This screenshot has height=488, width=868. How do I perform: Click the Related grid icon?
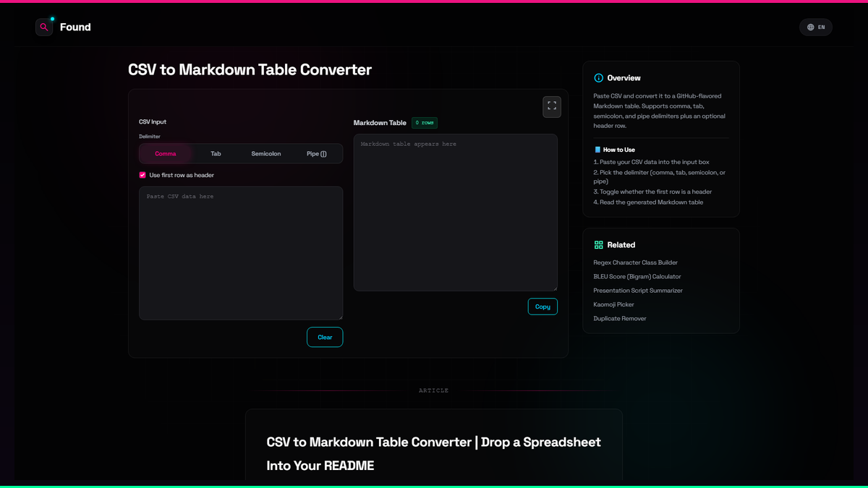pos(598,245)
